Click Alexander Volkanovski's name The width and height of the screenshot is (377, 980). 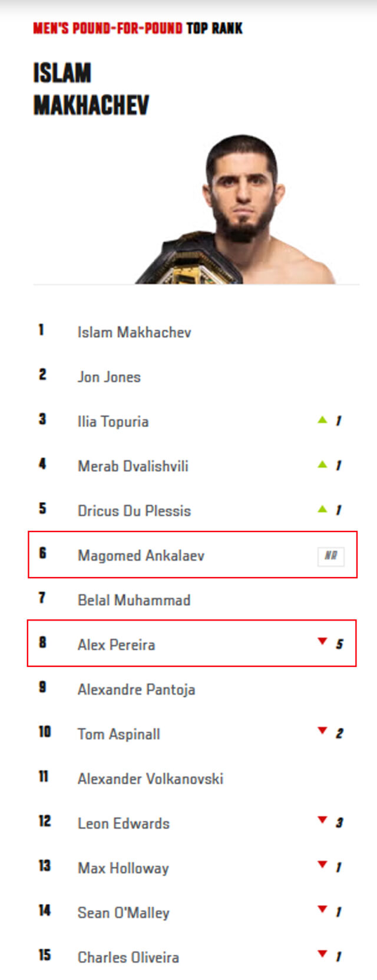[150, 779]
